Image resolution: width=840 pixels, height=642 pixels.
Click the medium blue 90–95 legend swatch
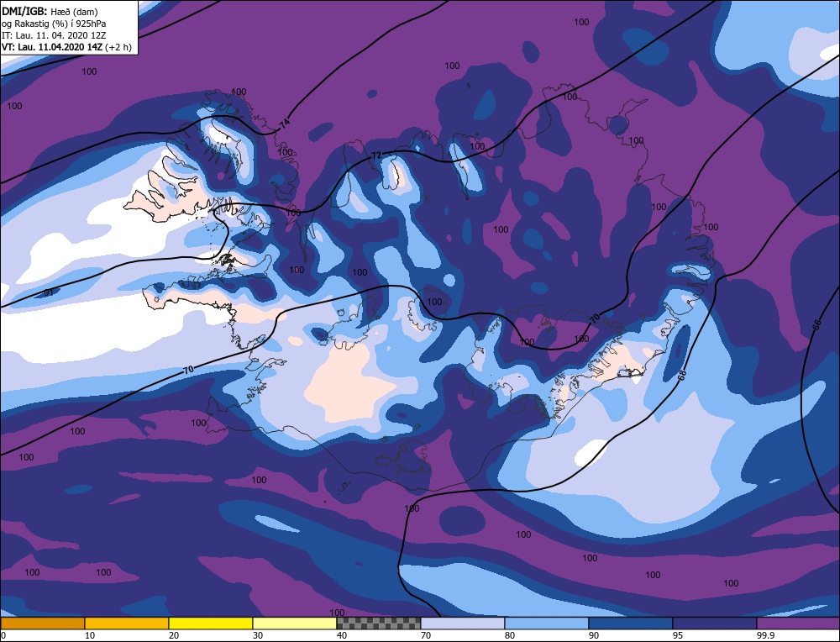pyautogui.click(x=631, y=624)
